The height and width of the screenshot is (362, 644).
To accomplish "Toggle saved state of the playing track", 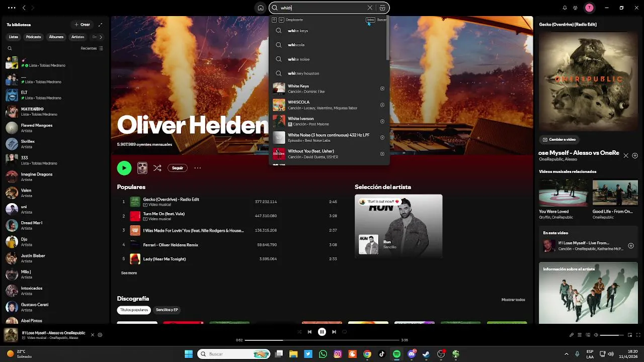I will tap(100, 335).
